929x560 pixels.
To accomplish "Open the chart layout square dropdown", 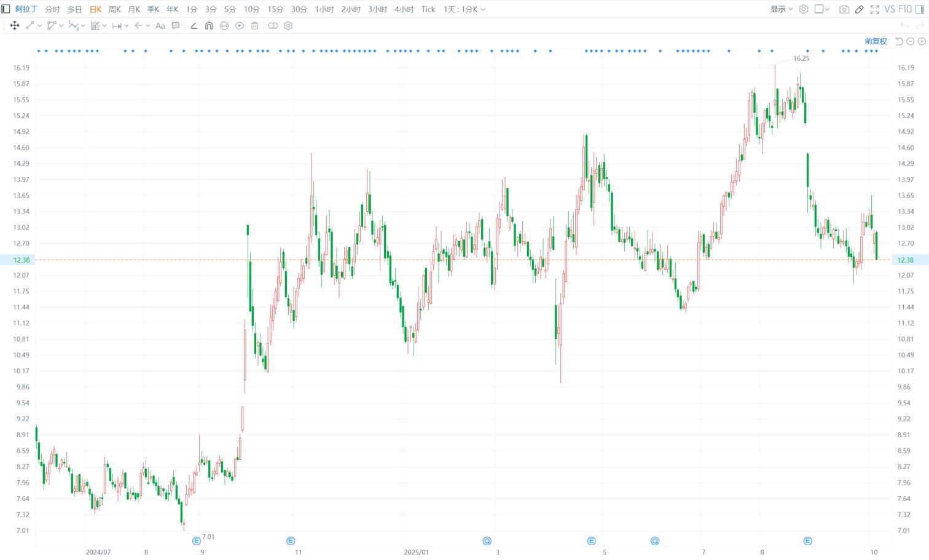I will point(822,9).
